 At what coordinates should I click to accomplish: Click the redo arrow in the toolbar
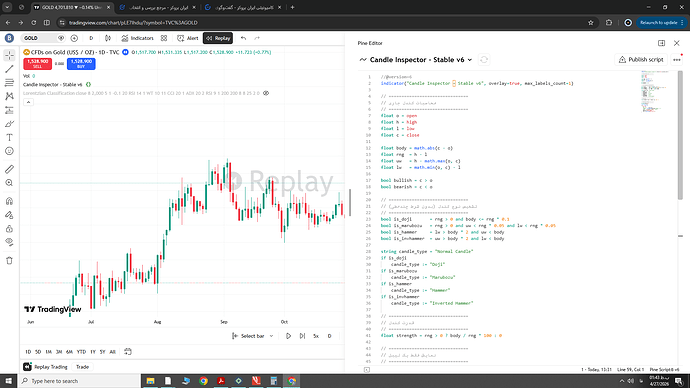pyautogui.click(x=257, y=38)
